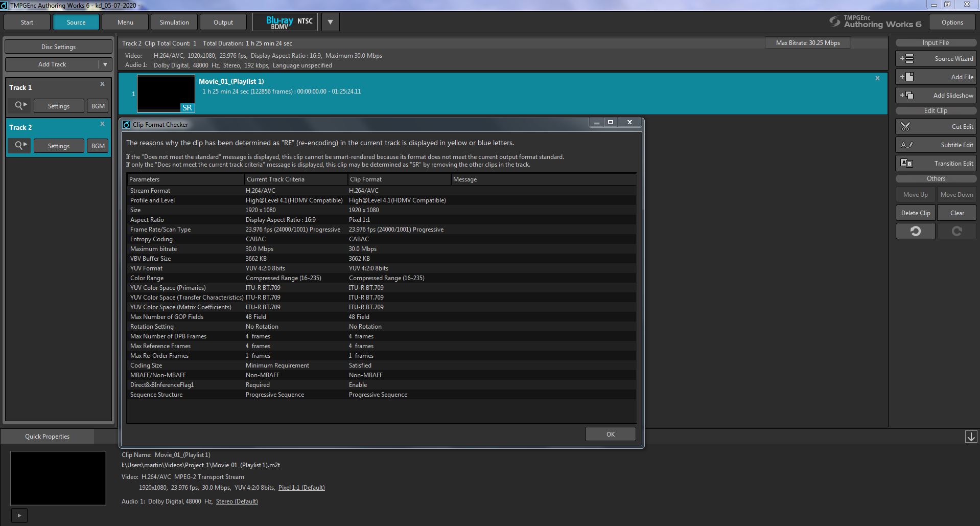Switch to the Start stage
This screenshot has width=980, height=526.
tap(27, 22)
